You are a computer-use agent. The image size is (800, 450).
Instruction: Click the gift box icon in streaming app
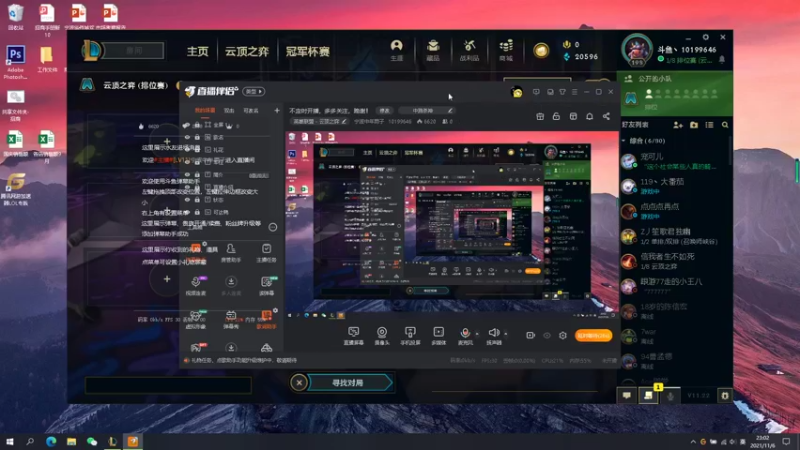pos(540,116)
